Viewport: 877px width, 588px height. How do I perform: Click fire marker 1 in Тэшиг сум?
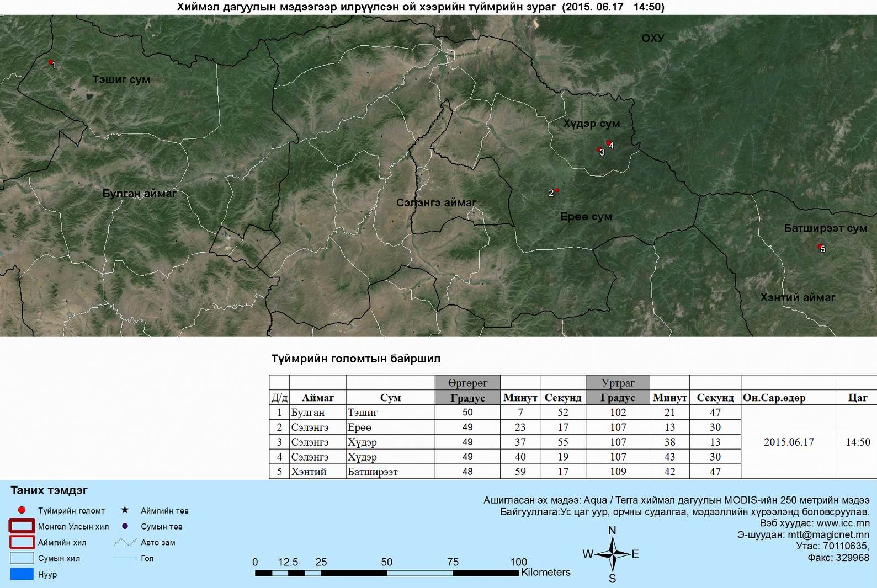51,62
